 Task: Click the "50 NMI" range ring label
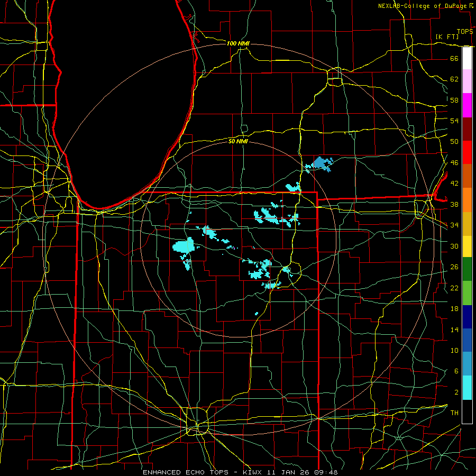click(238, 141)
